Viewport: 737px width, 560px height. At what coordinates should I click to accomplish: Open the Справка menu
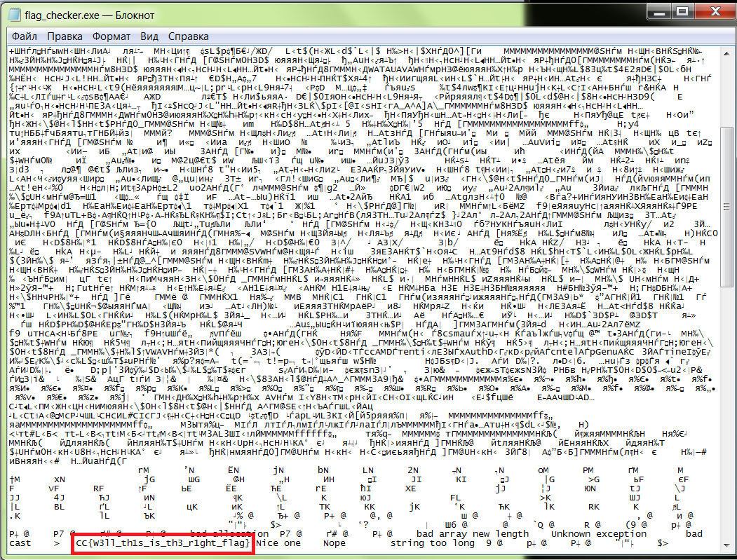(188, 36)
